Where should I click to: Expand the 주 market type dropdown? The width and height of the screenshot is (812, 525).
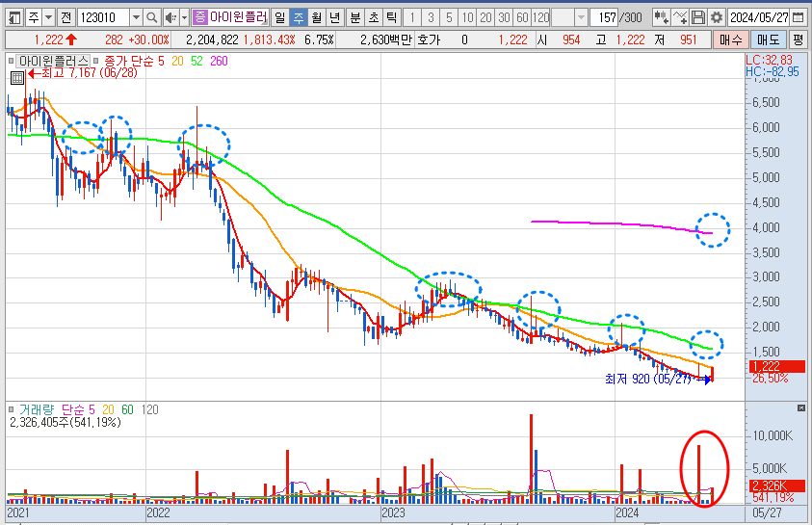click(x=48, y=18)
